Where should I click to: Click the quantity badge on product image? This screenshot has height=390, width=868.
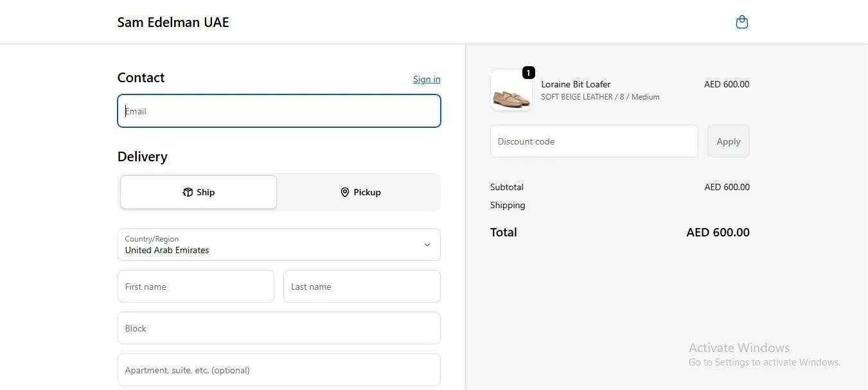coord(528,73)
